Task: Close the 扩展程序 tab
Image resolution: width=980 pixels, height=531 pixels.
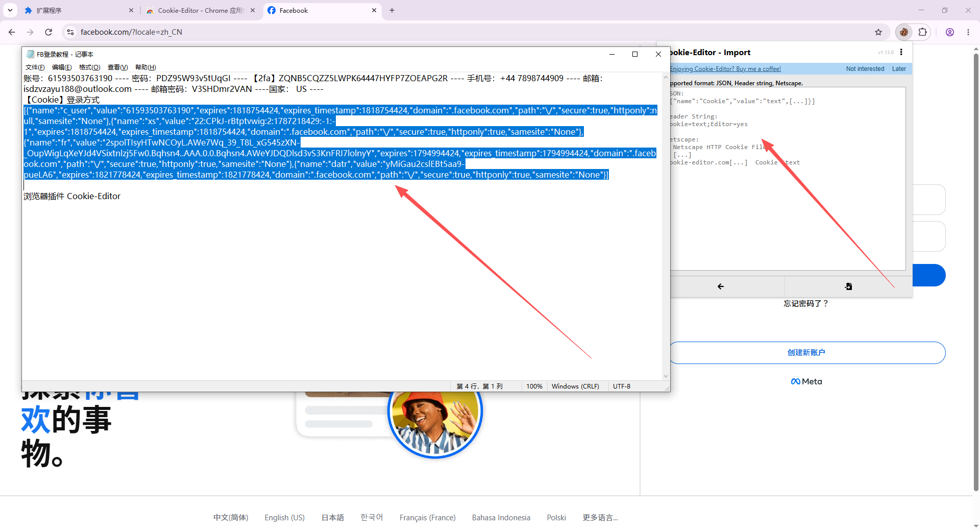Action: coord(131,10)
